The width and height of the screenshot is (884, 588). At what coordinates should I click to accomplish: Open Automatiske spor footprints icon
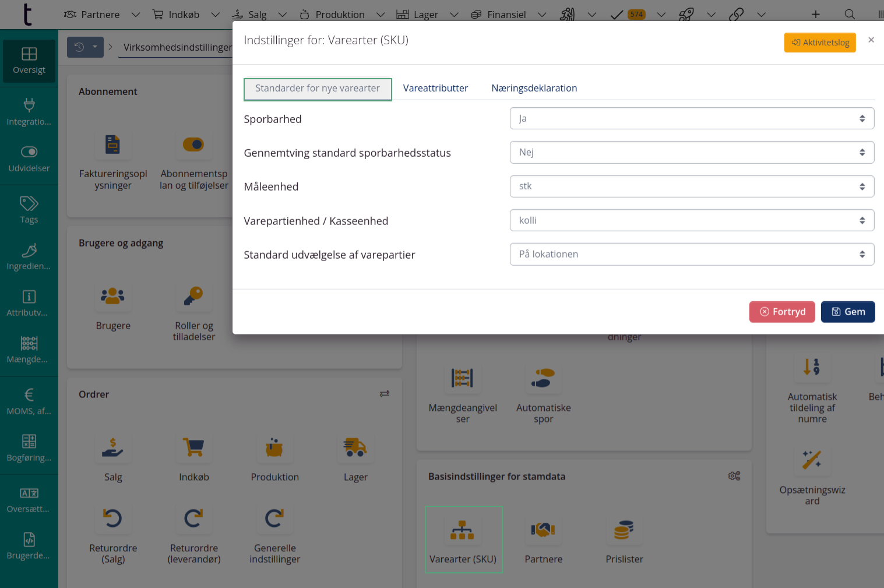[x=543, y=378]
